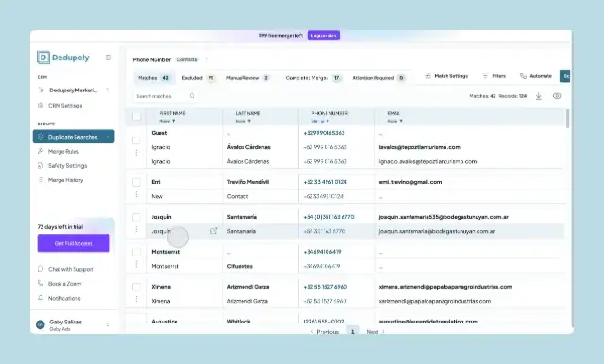Viewport: 604px width, 364px height.
Task: Click ignacio.avalos@tepoztlanturismo.com email
Action: [428, 161]
